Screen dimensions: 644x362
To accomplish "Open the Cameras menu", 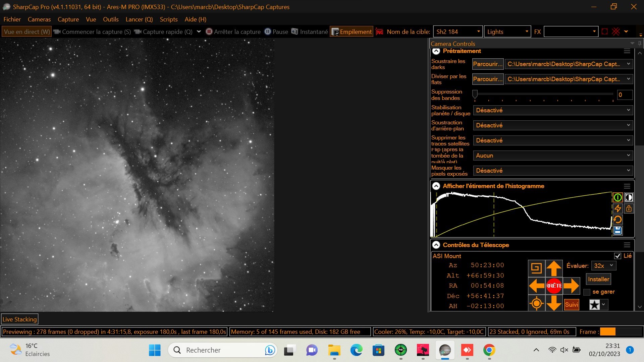I will coord(39,19).
